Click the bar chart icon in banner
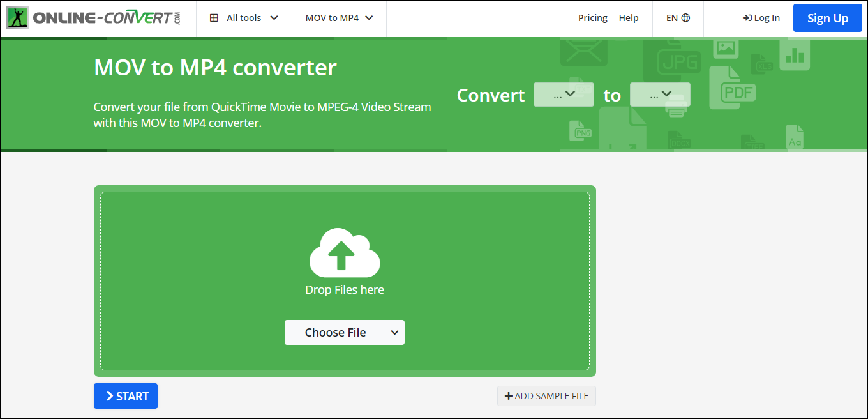This screenshot has height=419, width=868. (795, 56)
